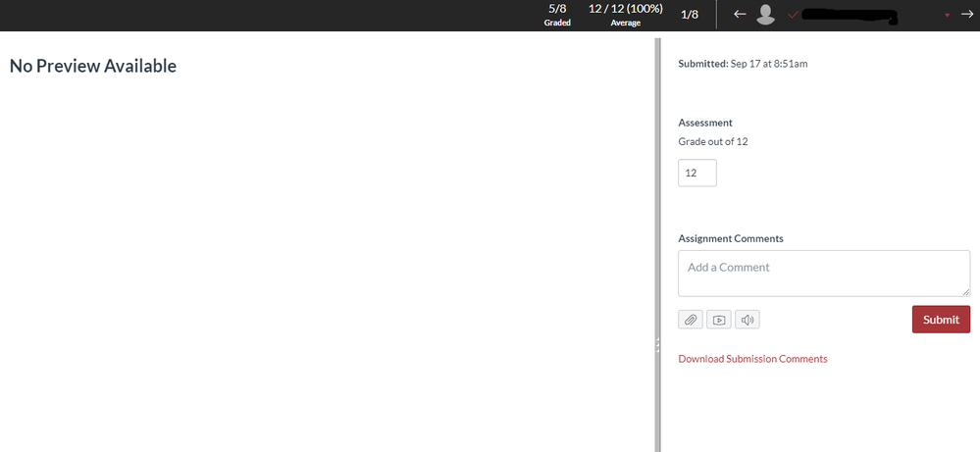980x452 pixels.
Task: Focus the Add a Comment text area
Action: click(x=823, y=273)
